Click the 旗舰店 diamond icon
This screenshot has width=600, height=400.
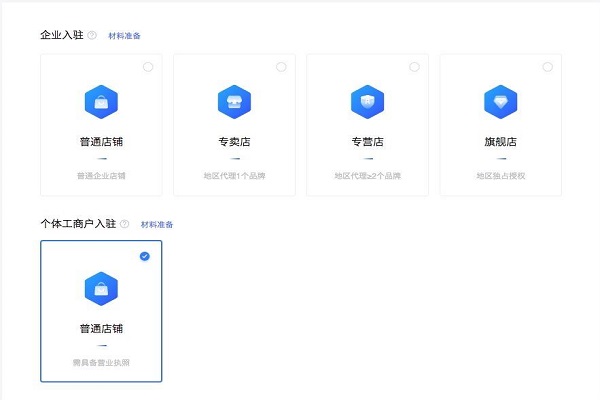pyautogui.click(x=500, y=102)
